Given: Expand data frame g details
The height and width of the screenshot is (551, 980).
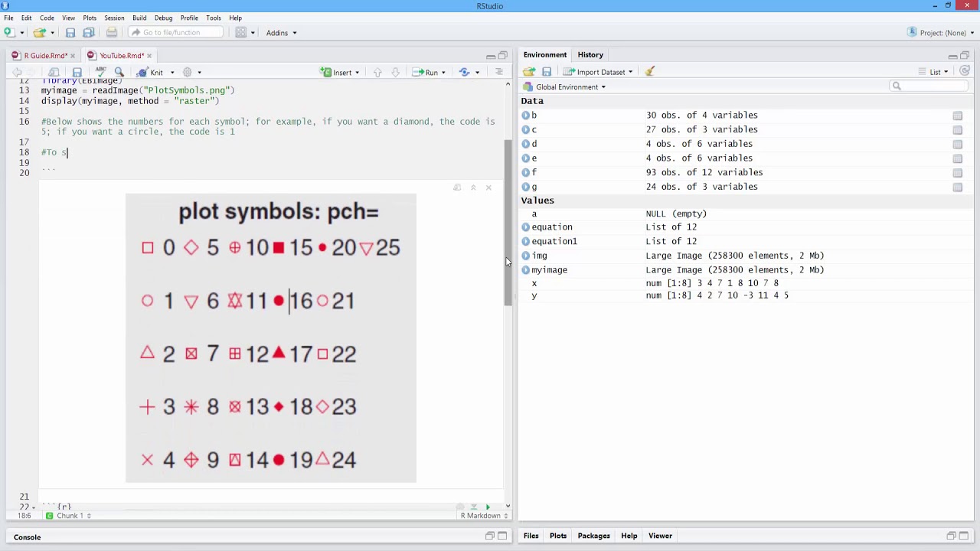Looking at the screenshot, I should point(525,187).
